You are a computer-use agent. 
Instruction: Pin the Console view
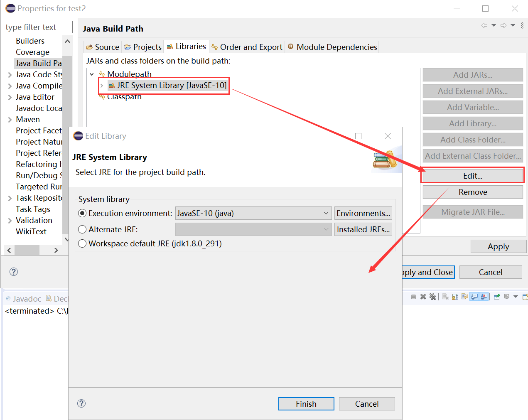pyautogui.click(x=496, y=297)
